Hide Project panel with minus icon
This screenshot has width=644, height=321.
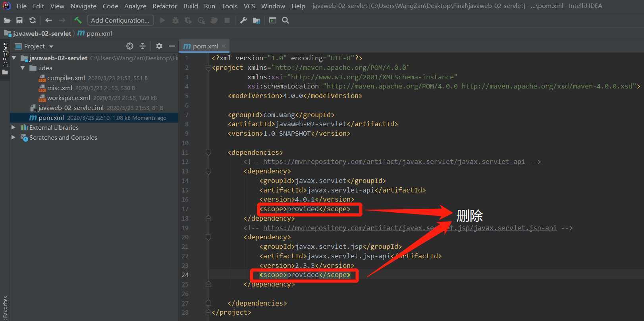coord(172,46)
